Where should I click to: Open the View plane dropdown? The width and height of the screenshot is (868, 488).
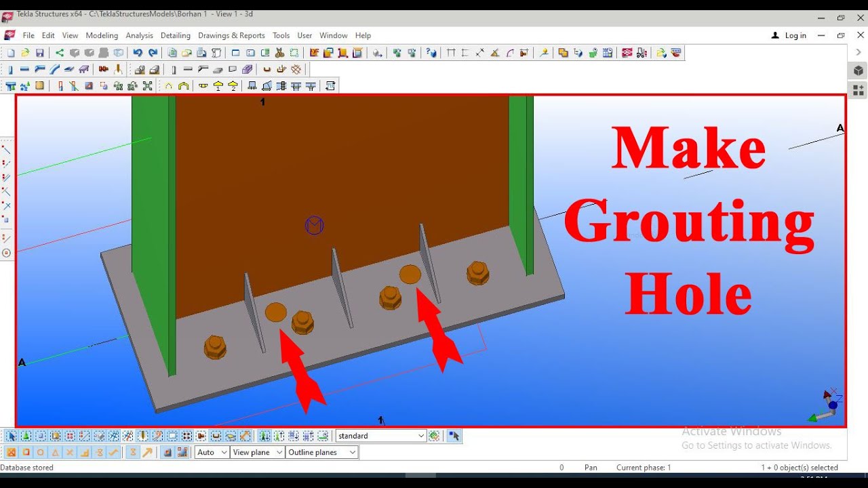(x=257, y=452)
